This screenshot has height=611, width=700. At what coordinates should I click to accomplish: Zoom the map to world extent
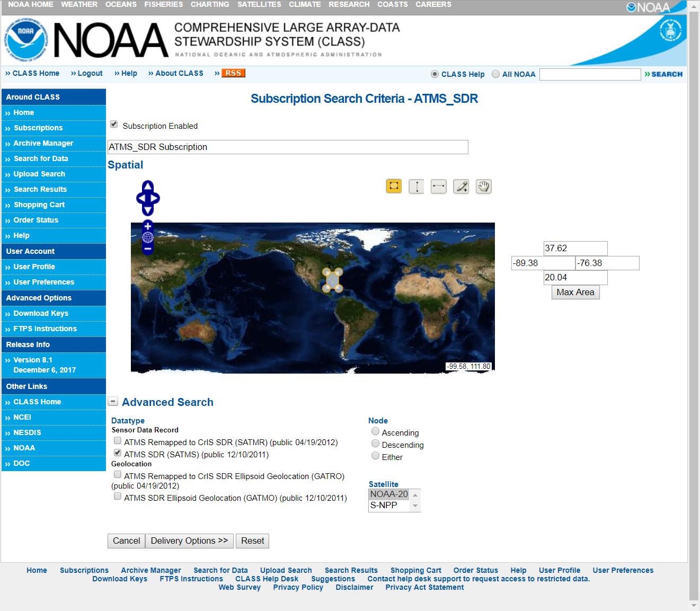tap(148, 237)
